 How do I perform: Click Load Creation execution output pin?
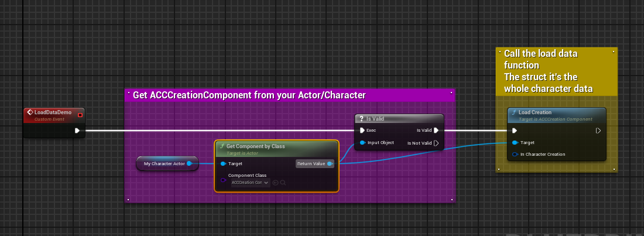pyautogui.click(x=598, y=131)
